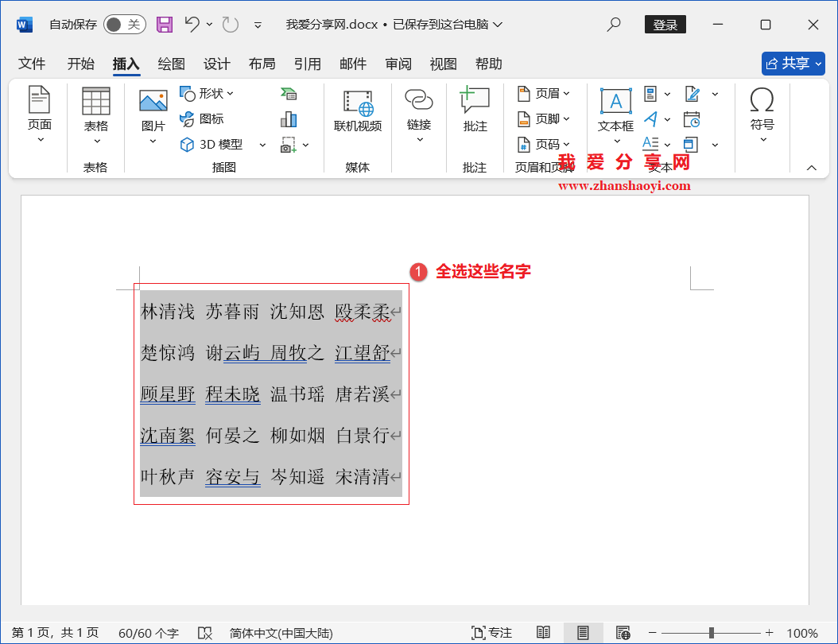This screenshot has height=644, width=838.
Task: Switch to the 视图 (View) tab
Action: pyautogui.click(x=443, y=64)
